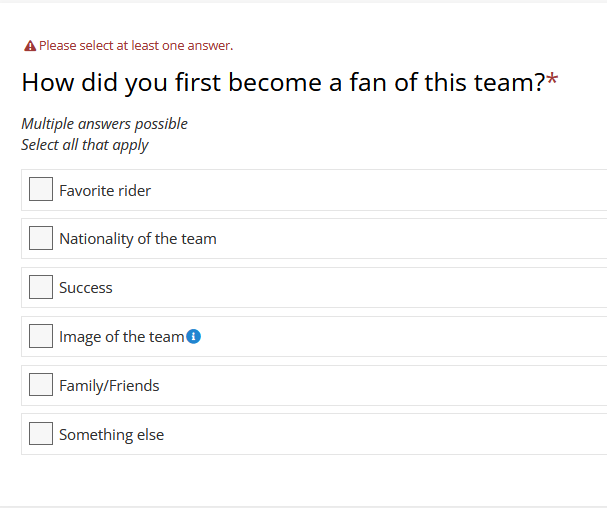Tick the checkbox for Favorite rider
This screenshot has width=607, height=508.
click(41, 189)
